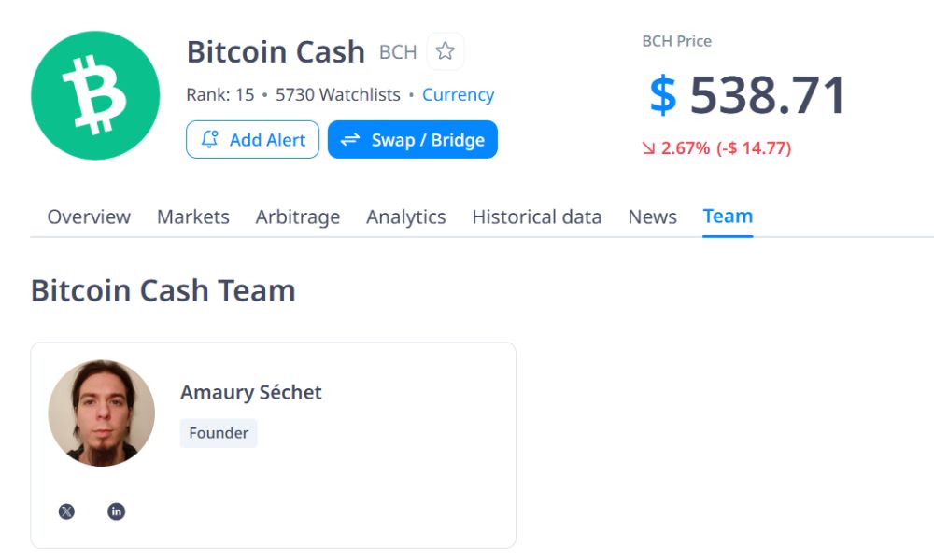The width and height of the screenshot is (934, 560).
Task: Open Amaury Séchet's profile photo
Action: [102, 412]
